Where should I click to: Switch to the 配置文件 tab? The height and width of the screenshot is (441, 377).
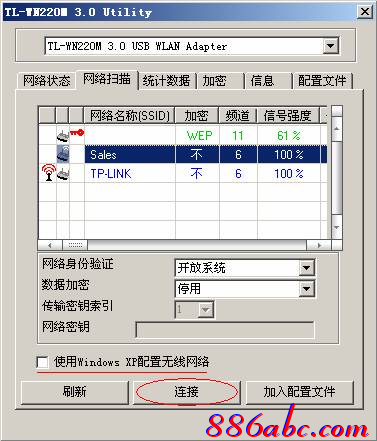point(322,81)
